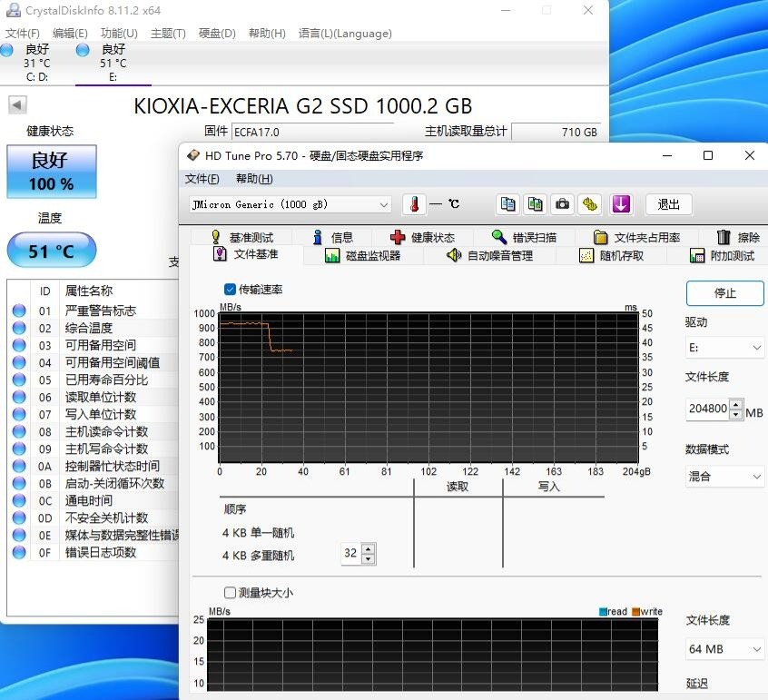Open the 擦除 erase tab
This screenshot has height=700, width=768.
coord(739,238)
